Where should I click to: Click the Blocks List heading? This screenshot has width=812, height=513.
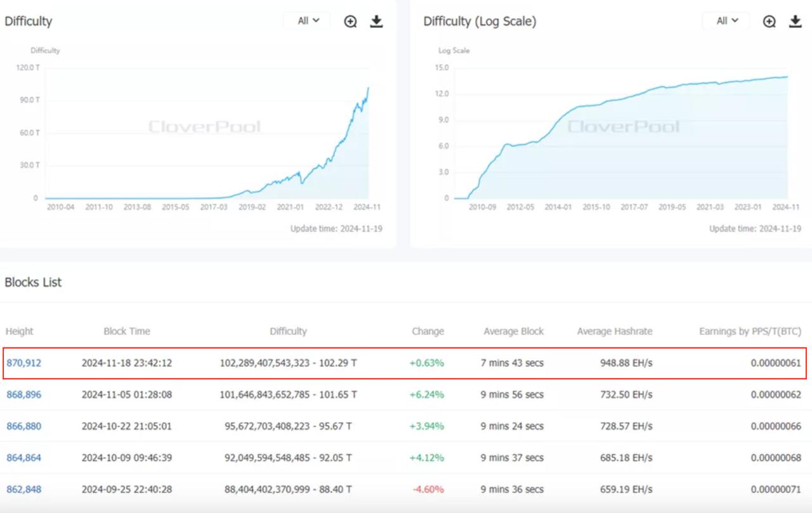33,282
